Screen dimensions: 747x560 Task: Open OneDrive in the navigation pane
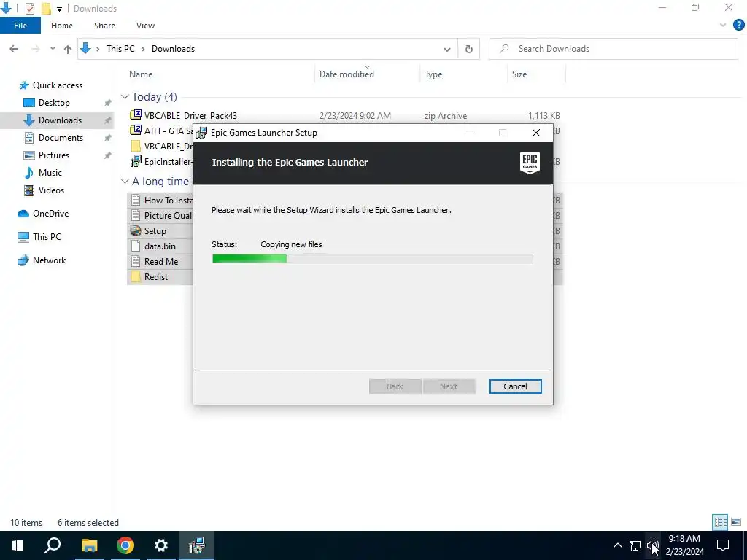coord(50,214)
